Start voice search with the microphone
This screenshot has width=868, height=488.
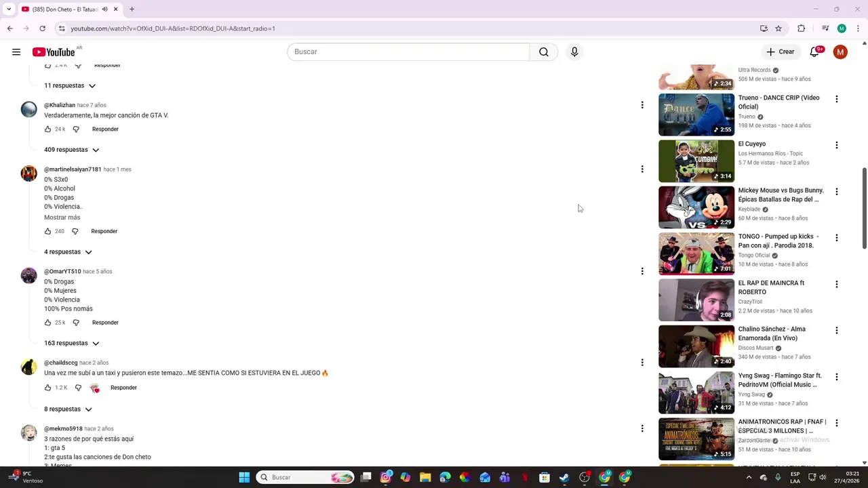point(574,52)
